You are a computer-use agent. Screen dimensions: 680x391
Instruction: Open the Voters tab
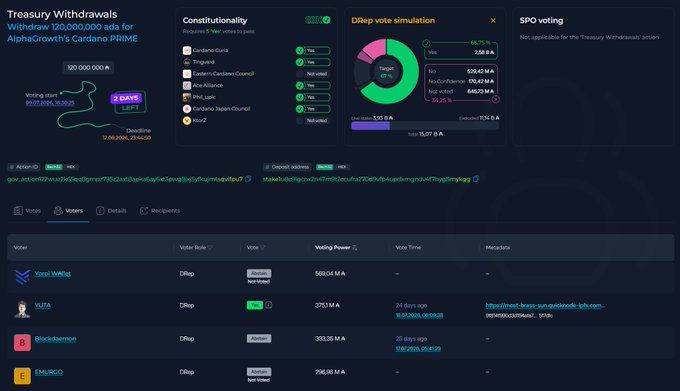point(69,211)
